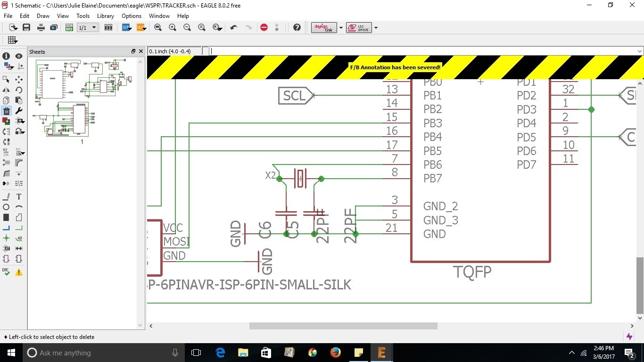Open the Library menu
The image size is (644, 362).
105,16
